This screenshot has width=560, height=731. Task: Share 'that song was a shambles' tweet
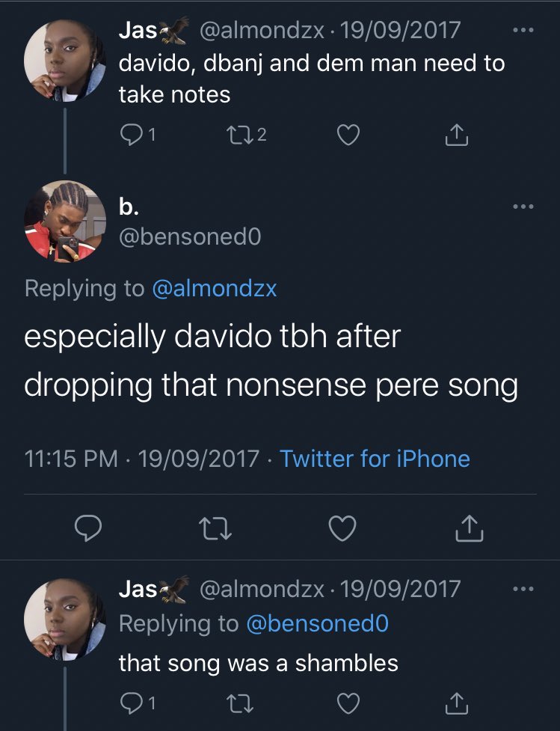tap(456, 703)
